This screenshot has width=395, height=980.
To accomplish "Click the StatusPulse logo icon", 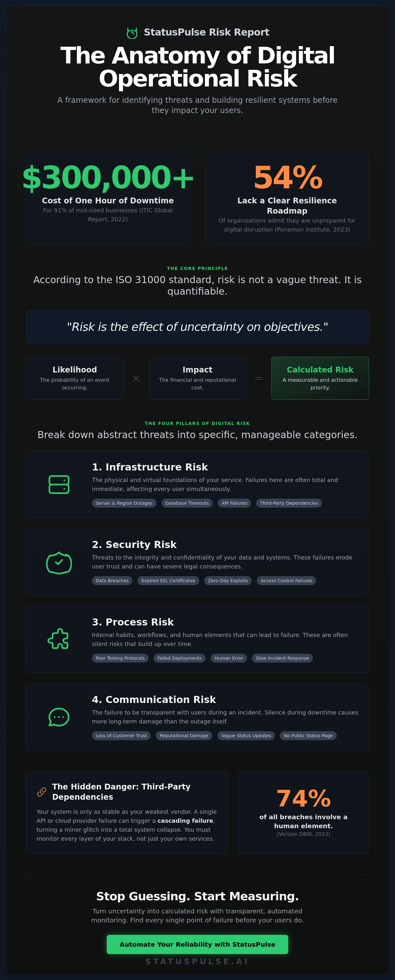I will coord(132,33).
